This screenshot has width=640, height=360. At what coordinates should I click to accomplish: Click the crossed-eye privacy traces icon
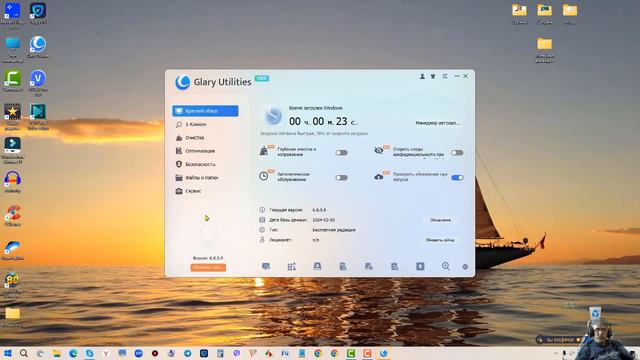pyautogui.click(x=379, y=151)
